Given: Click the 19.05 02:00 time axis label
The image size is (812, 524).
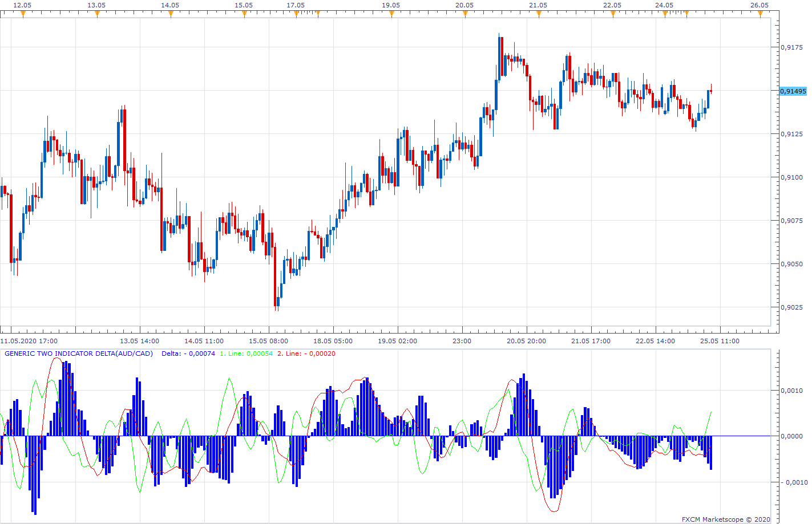Looking at the screenshot, I should tap(398, 341).
